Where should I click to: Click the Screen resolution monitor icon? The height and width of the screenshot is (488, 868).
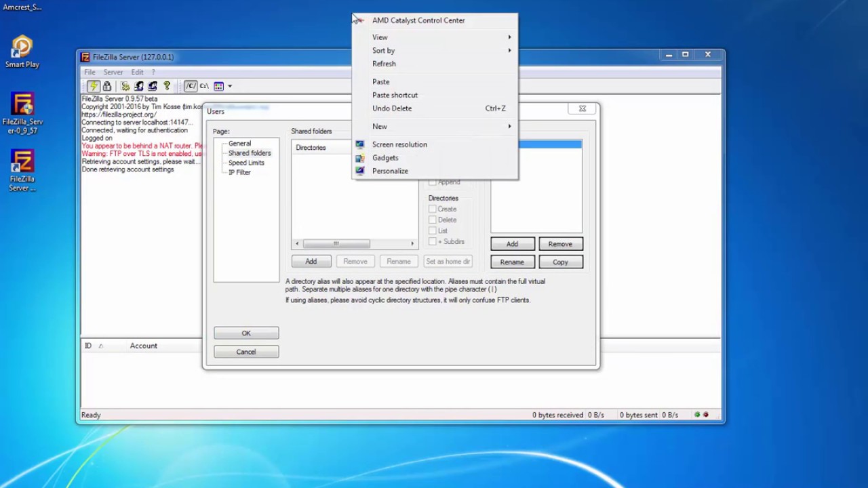click(x=360, y=144)
